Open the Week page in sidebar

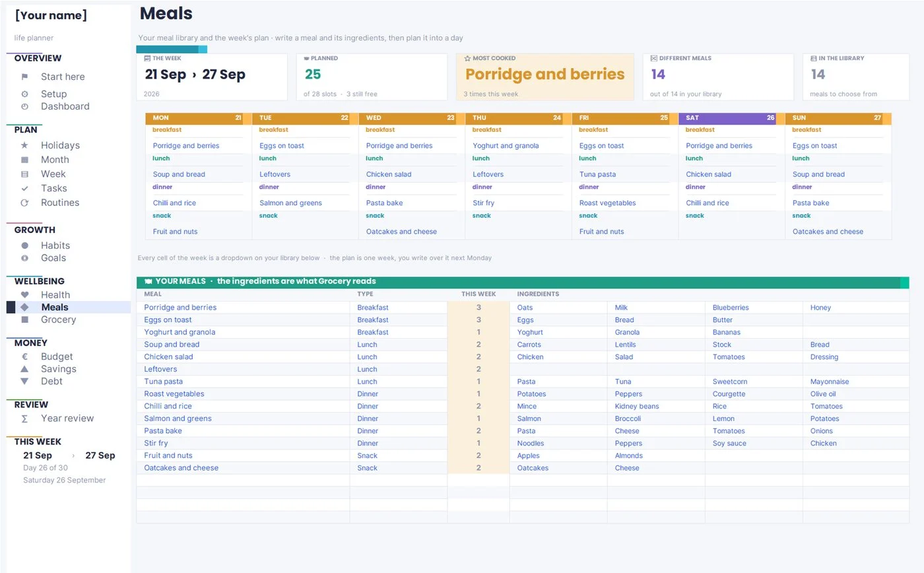[53, 174]
